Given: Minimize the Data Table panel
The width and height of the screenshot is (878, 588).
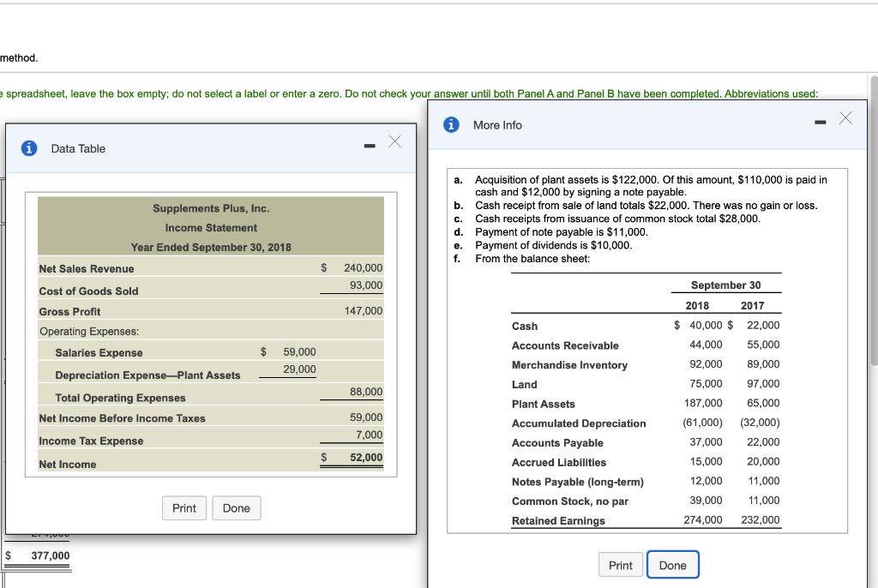Looking at the screenshot, I should [369, 146].
